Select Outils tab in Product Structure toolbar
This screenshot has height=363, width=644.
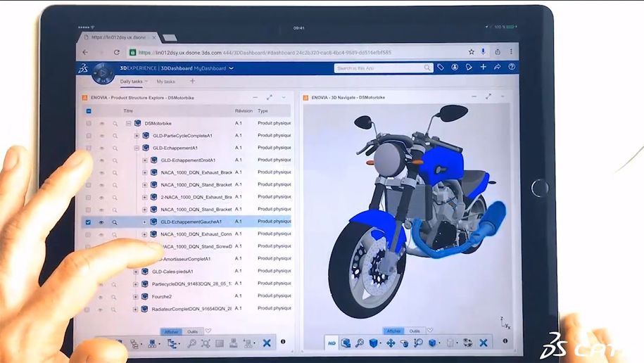[x=192, y=331]
